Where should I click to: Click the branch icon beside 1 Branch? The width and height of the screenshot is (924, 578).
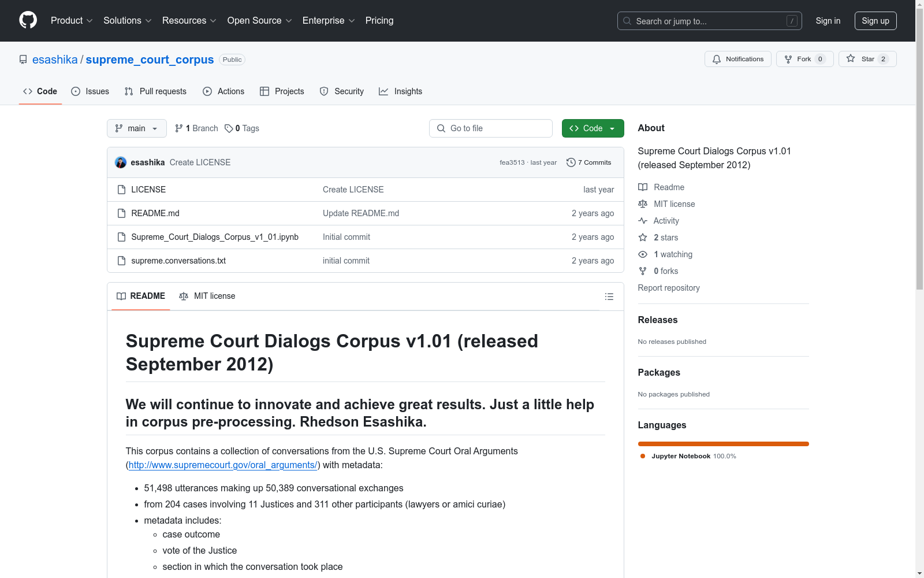point(179,128)
